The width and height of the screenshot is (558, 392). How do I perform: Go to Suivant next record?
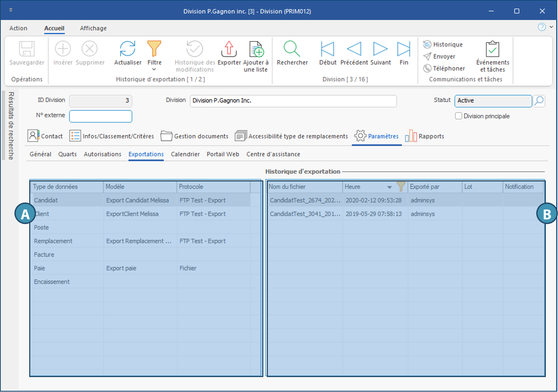click(x=380, y=49)
